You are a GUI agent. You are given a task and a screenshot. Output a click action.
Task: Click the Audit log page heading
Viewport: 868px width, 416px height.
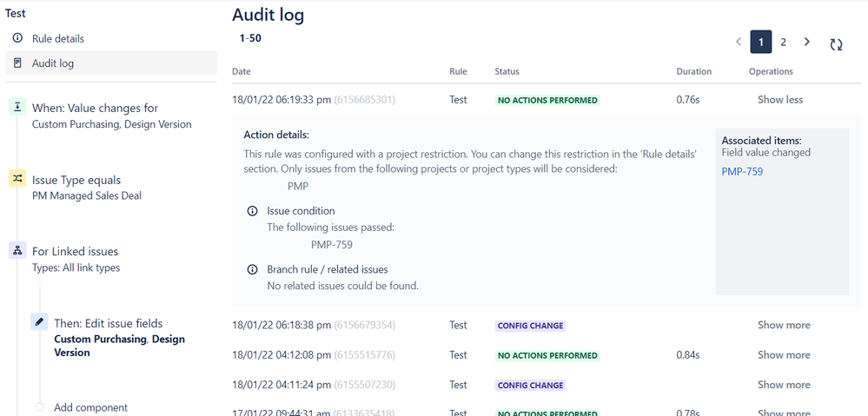click(x=268, y=15)
